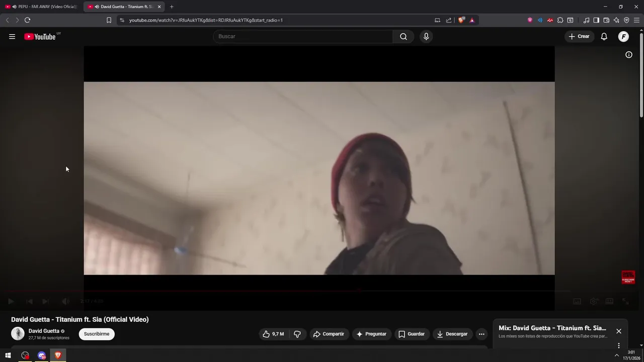Open more actions ellipsis next to Descargar

pyautogui.click(x=481, y=334)
